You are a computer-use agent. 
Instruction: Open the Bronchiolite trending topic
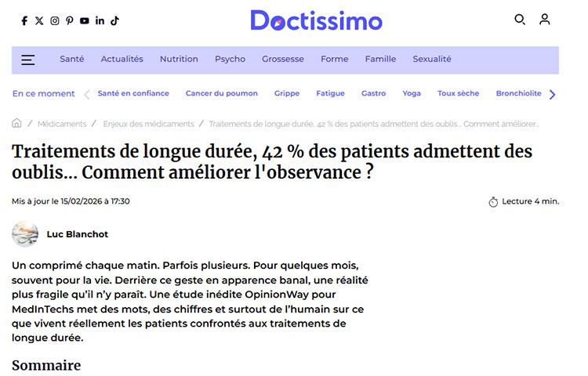pyautogui.click(x=518, y=94)
